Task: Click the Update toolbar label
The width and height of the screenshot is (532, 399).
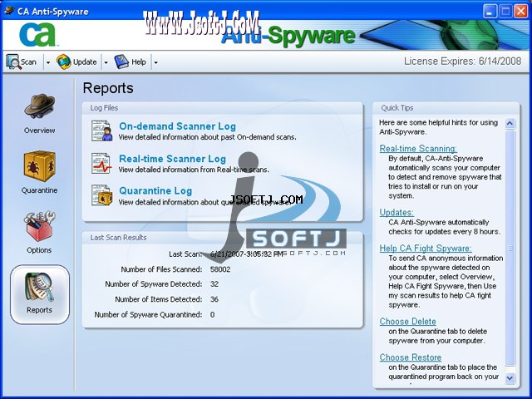Action: coord(85,62)
